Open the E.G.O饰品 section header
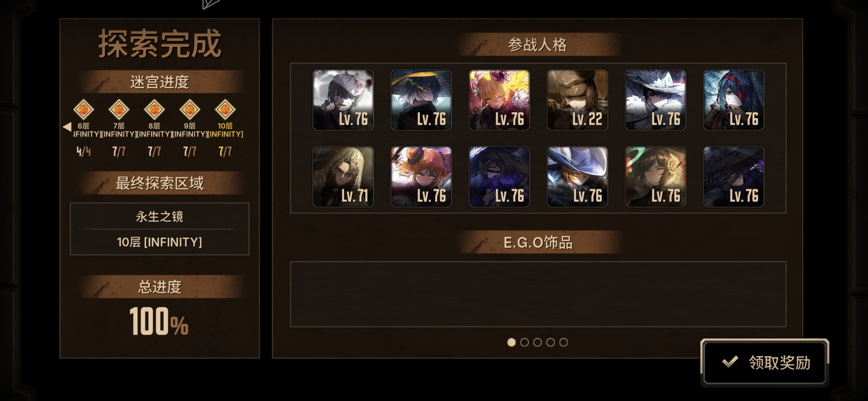Image resolution: width=868 pixels, height=401 pixels. [538, 242]
